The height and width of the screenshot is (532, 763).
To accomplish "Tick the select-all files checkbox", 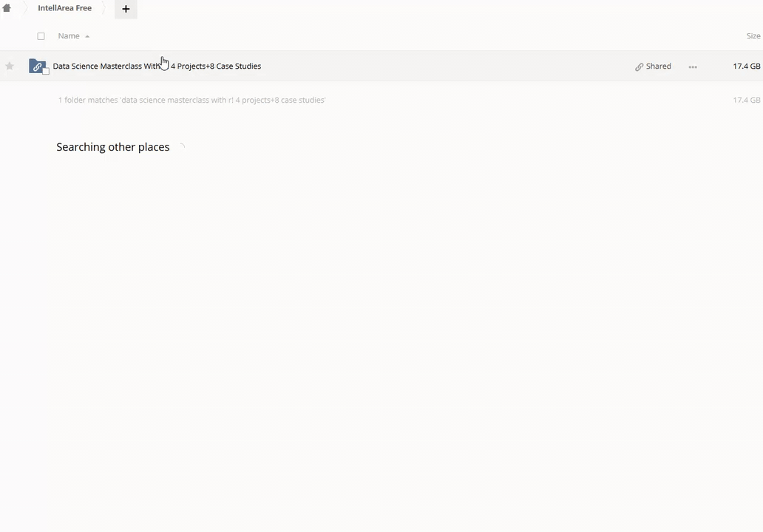I will click(41, 35).
